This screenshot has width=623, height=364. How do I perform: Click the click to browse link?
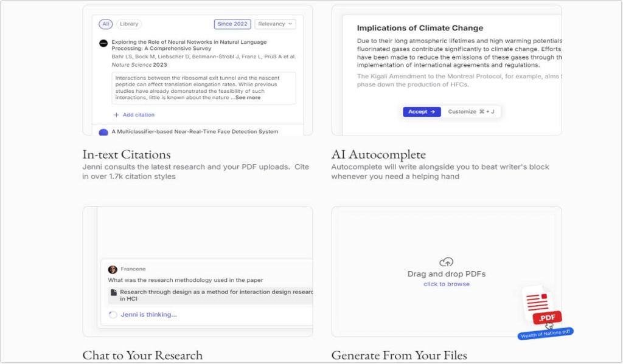click(447, 284)
